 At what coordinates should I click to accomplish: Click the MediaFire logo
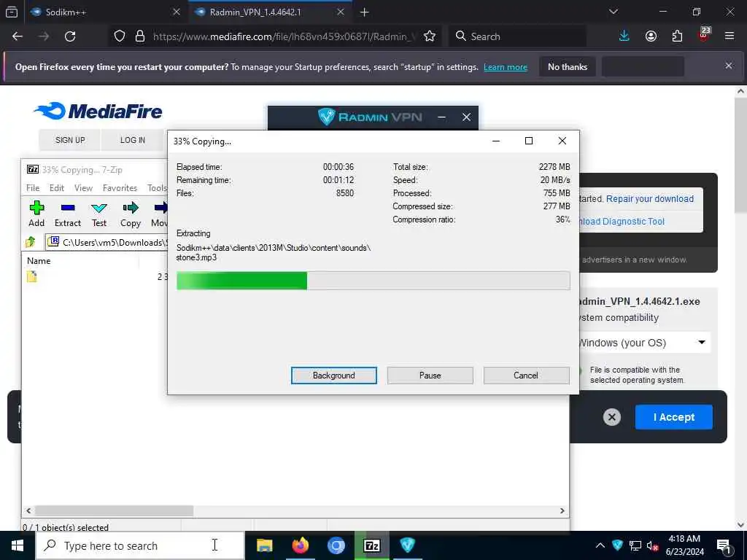click(98, 112)
